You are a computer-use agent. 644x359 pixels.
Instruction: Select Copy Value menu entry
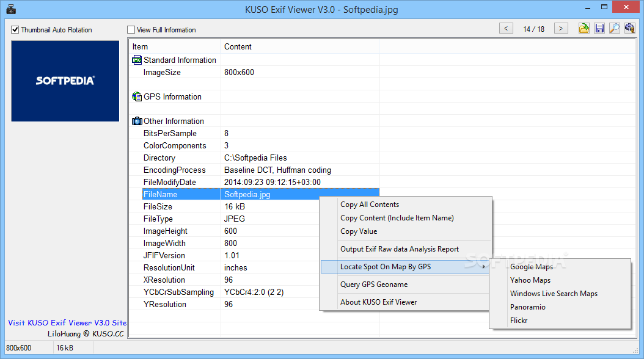coord(359,231)
